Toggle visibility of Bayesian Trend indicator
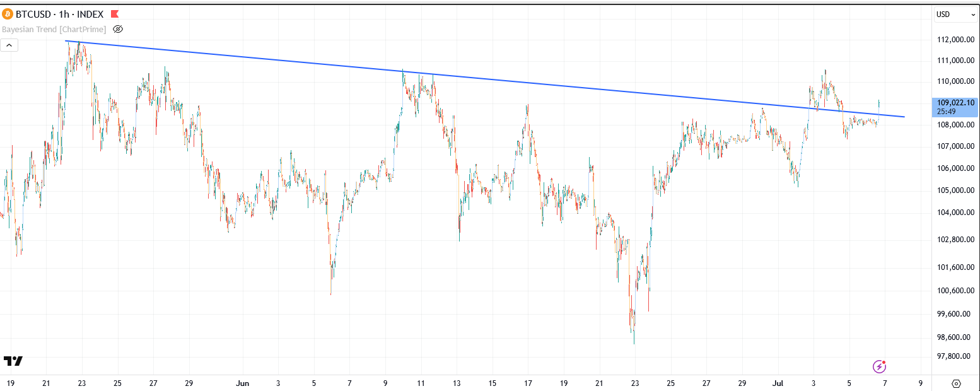 click(x=118, y=29)
